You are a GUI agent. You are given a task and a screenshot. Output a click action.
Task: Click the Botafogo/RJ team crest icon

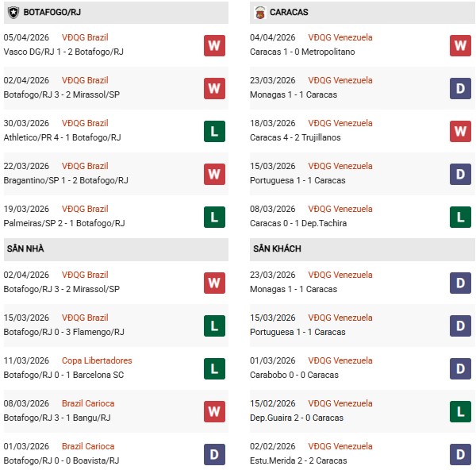(x=13, y=13)
